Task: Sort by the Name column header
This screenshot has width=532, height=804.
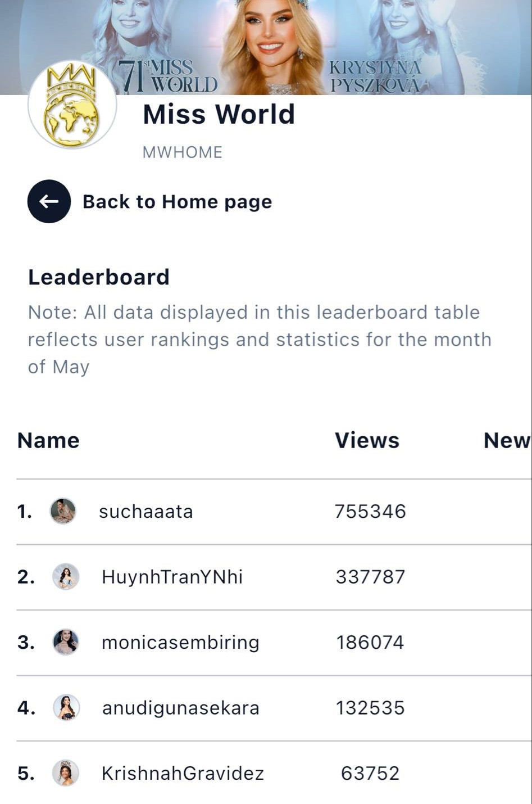Action: tap(48, 440)
